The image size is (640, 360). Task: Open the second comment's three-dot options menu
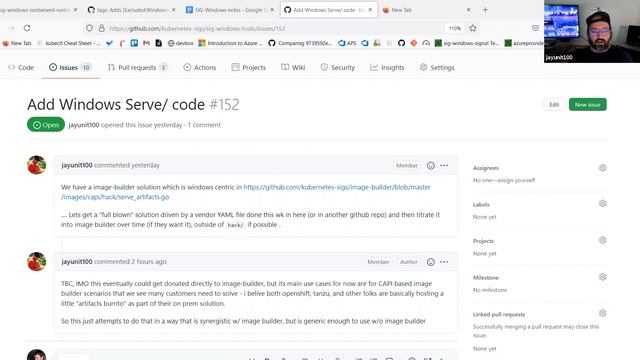click(444, 262)
